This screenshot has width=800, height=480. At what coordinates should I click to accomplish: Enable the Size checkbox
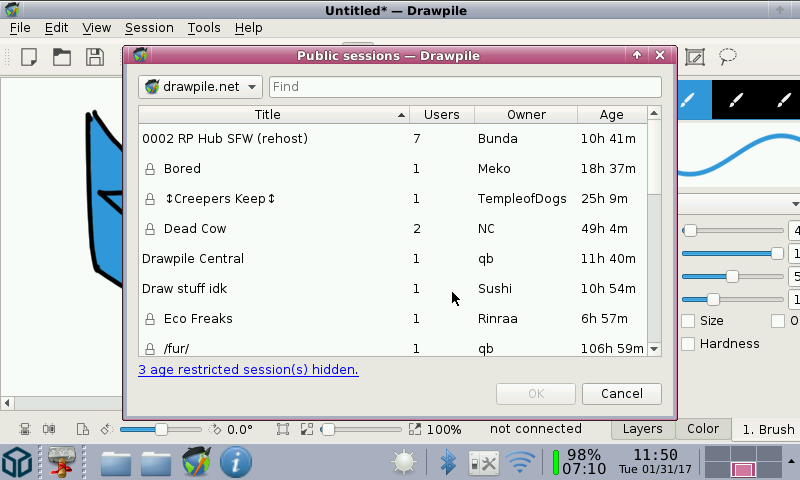688,321
